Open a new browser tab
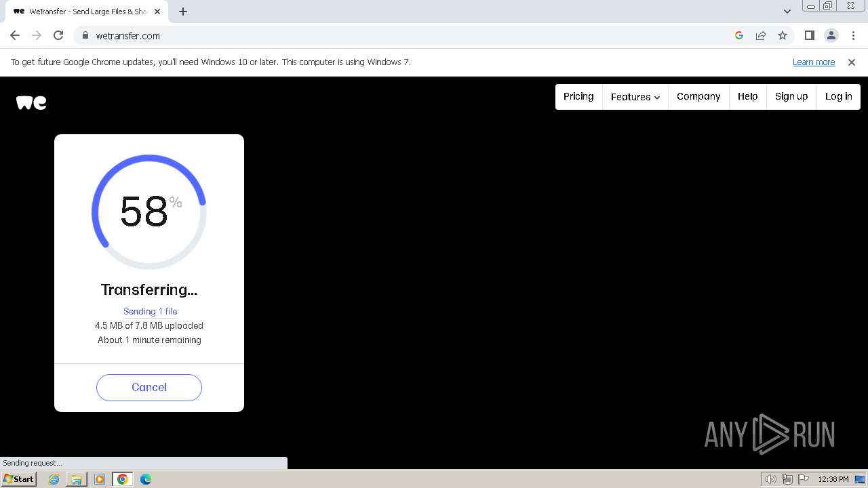This screenshot has width=868, height=488. click(x=183, y=12)
